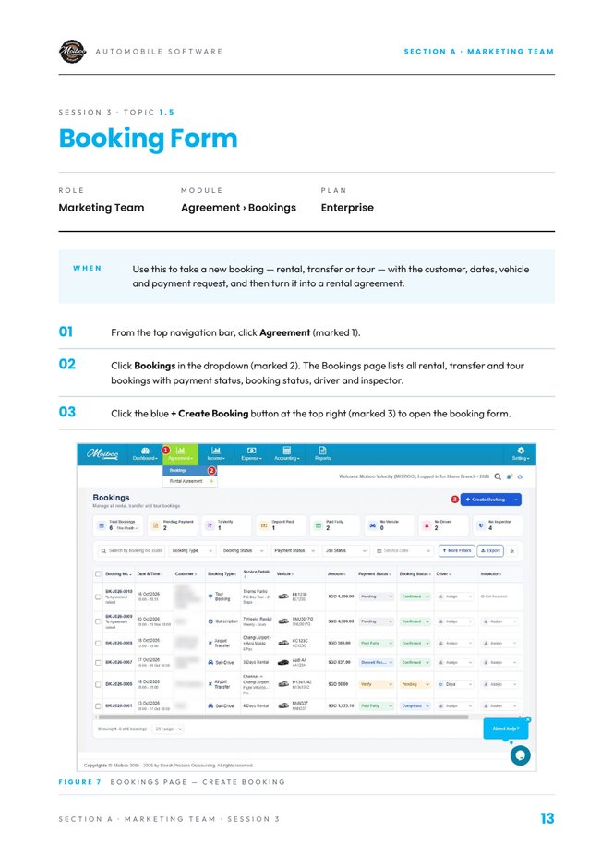This screenshot has width=613, height=868.
Task: Expand the arrow beside Create Booking
Action: tap(516, 500)
